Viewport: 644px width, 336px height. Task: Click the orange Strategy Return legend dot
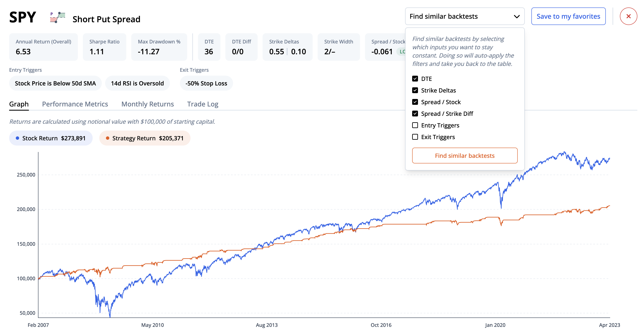107,138
